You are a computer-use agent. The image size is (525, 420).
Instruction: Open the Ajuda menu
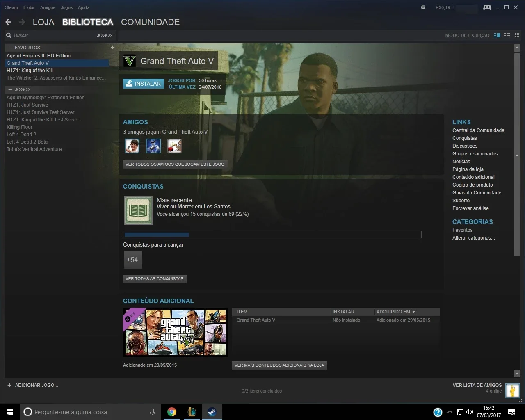point(84,7)
